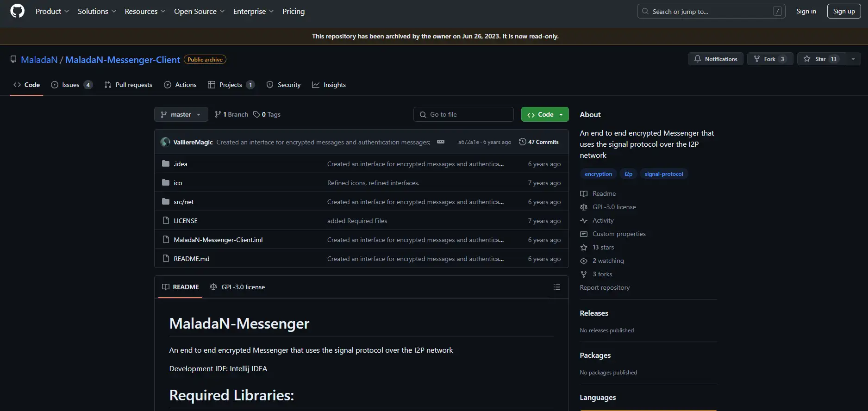Open the GitHub home logo

(x=17, y=11)
